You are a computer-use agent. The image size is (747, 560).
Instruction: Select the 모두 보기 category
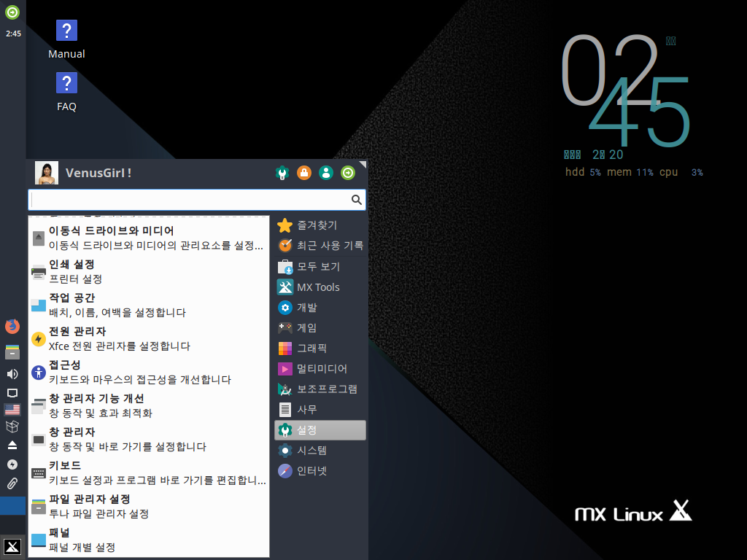[x=320, y=267]
